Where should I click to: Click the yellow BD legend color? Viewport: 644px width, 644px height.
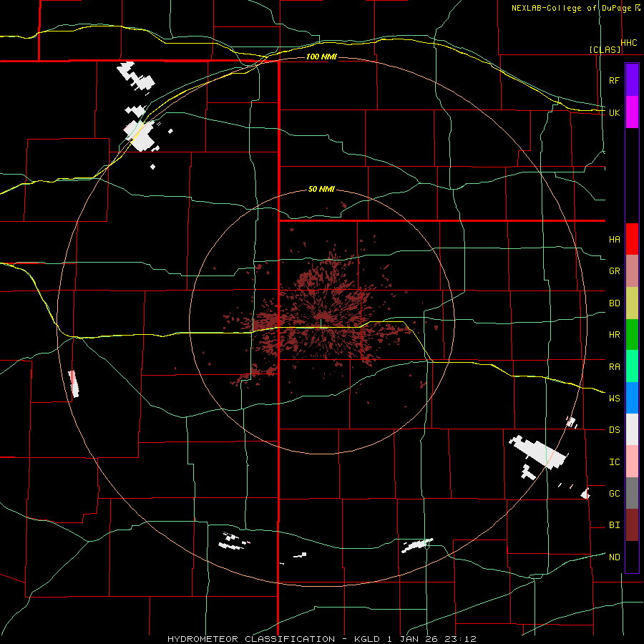[632, 303]
